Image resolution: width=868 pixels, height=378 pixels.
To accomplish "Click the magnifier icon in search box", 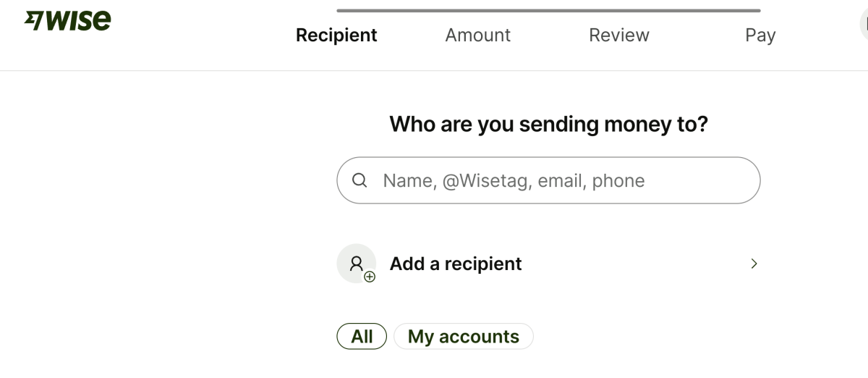I will [359, 180].
